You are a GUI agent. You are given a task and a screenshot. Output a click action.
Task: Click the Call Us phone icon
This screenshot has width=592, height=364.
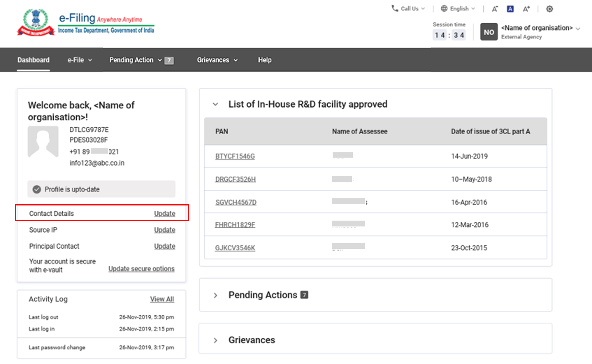pos(395,8)
